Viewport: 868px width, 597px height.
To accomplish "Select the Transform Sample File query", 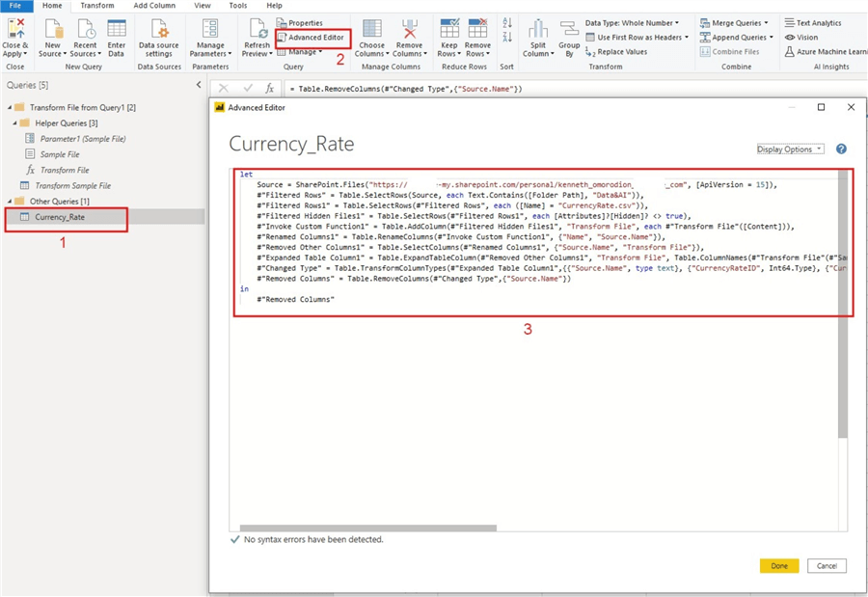I will click(x=72, y=185).
